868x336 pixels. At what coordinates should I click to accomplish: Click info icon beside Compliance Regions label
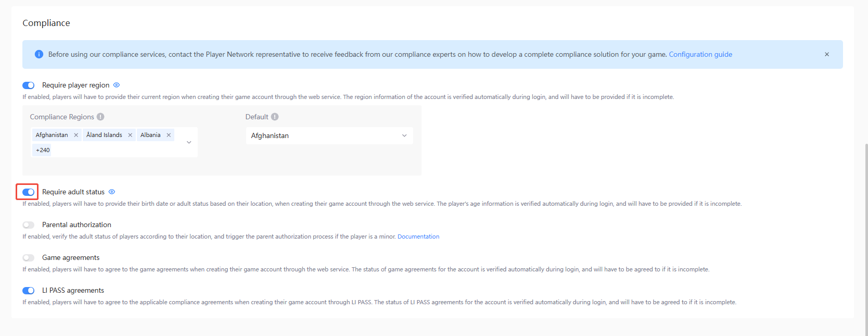(100, 117)
